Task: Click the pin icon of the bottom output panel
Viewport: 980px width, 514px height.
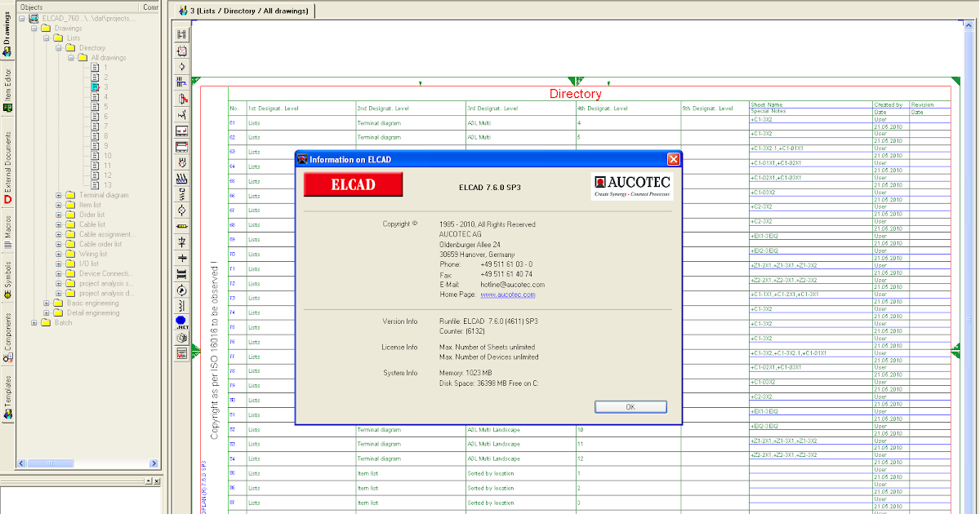Action: [147, 482]
